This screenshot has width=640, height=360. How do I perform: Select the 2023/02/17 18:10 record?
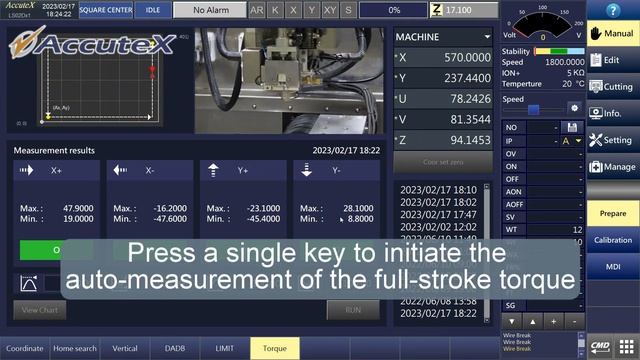(x=438, y=190)
